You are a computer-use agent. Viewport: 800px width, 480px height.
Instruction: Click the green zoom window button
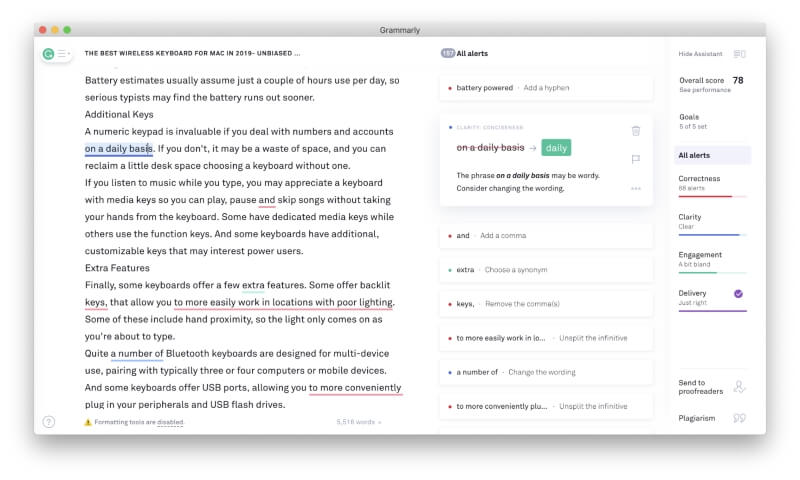[67, 30]
